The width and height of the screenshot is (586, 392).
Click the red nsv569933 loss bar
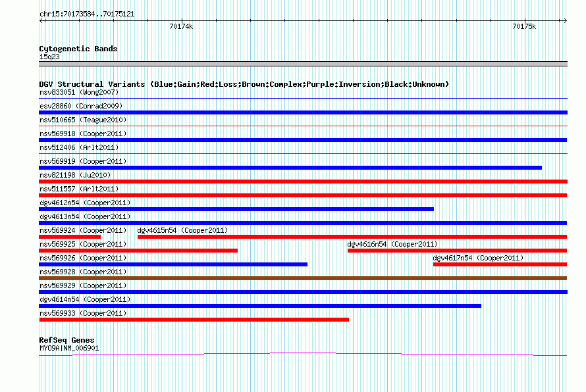[194, 320]
